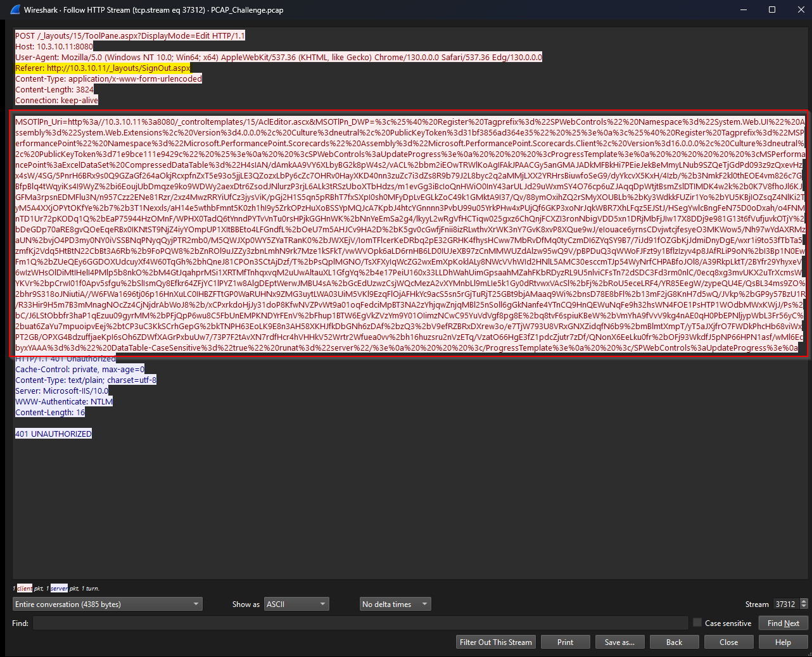Increment the Stream number with up arrow

pos(804,601)
